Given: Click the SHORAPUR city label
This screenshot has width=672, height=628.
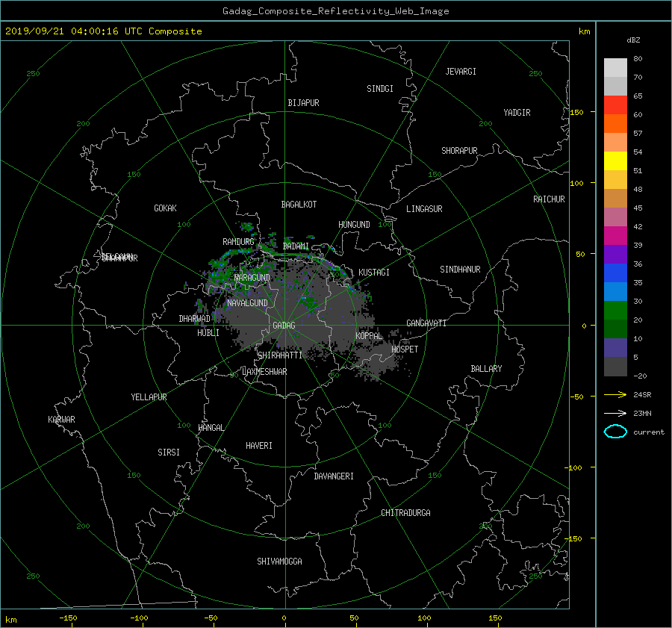Looking at the screenshot, I should (459, 151).
